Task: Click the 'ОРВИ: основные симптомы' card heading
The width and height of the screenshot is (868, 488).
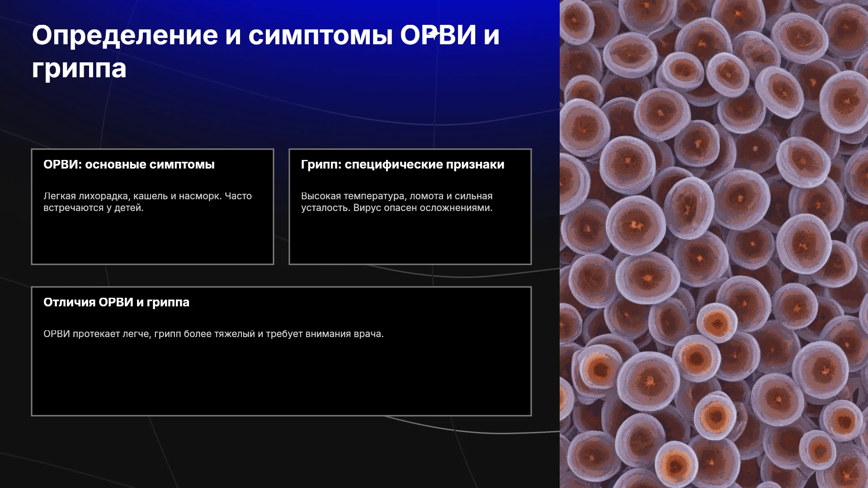Action: tap(129, 164)
